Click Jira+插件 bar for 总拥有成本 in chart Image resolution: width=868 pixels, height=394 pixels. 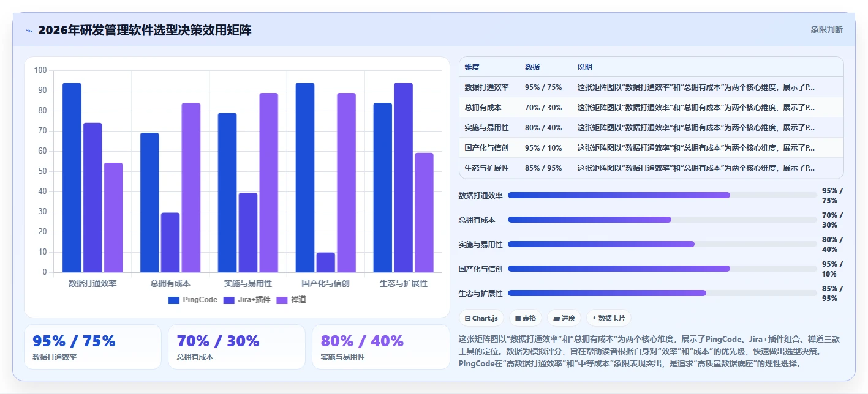(170, 242)
